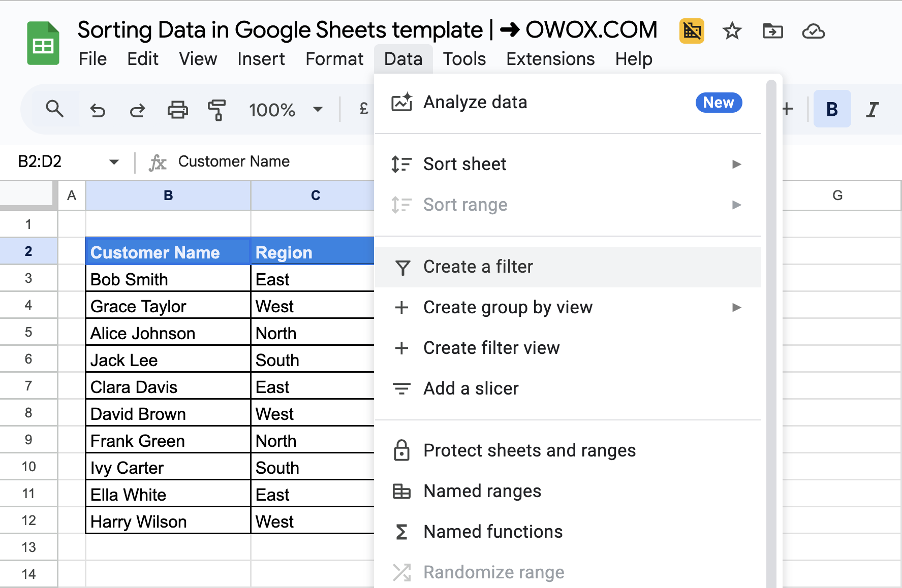Open the 100% zoom dropdown
The height and width of the screenshot is (588, 902).
(x=286, y=110)
